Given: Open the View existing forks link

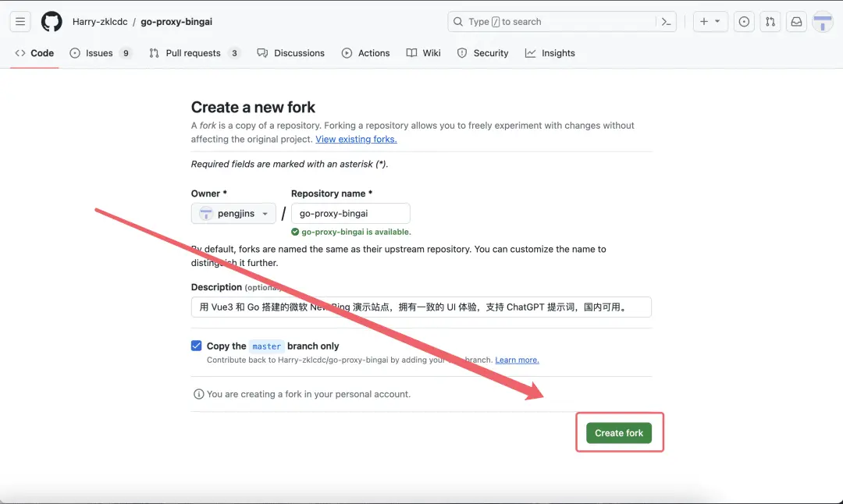Looking at the screenshot, I should (356, 139).
